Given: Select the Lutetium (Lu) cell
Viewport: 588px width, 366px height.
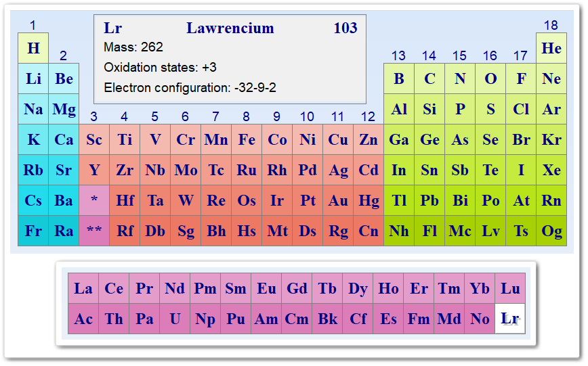Looking at the screenshot, I should point(510,288).
